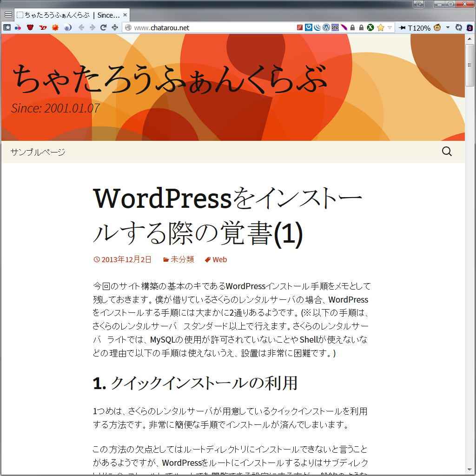Reload the page with refresh icon
Image resolution: width=476 pixels, height=476 pixels.
tap(103, 27)
